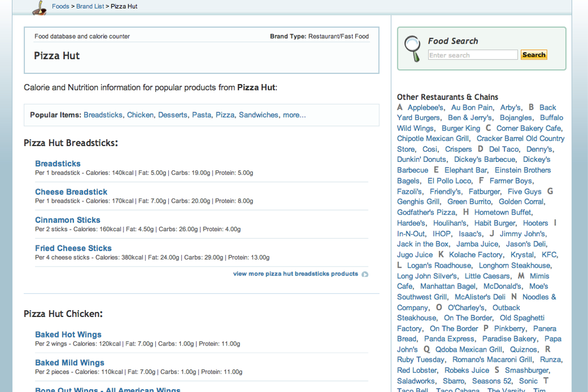This screenshot has height=392, width=588.
Task: Jump to Pizza popular item
Action: point(225,115)
